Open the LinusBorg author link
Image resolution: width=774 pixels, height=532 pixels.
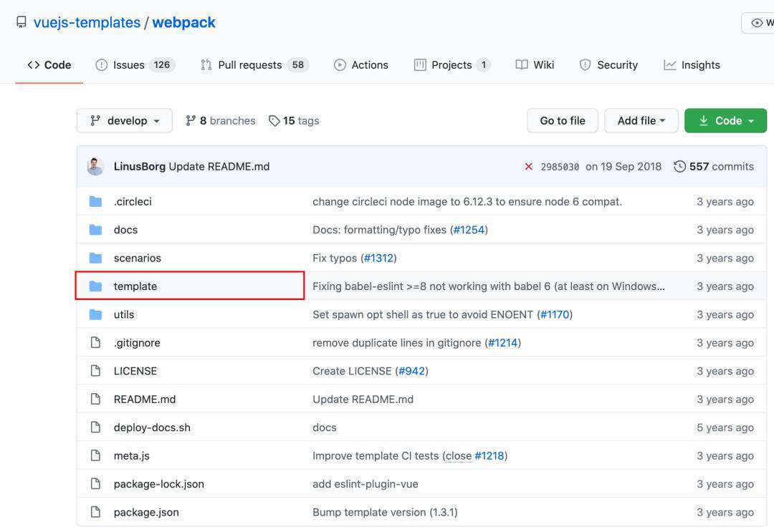click(x=139, y=167)
